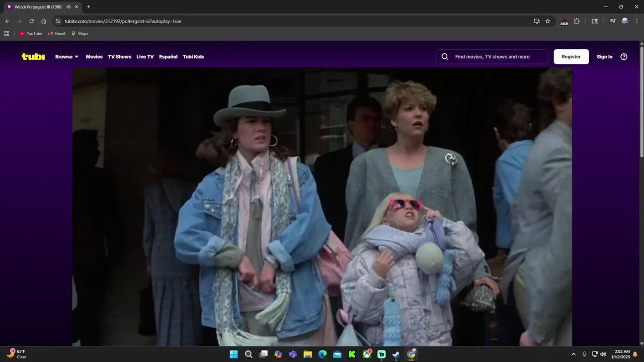Open the Movies section on Tubi

(x=94, y=57)
